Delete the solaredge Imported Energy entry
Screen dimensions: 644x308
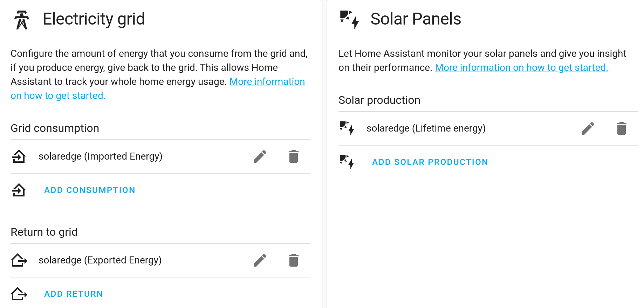click(294, 156)
